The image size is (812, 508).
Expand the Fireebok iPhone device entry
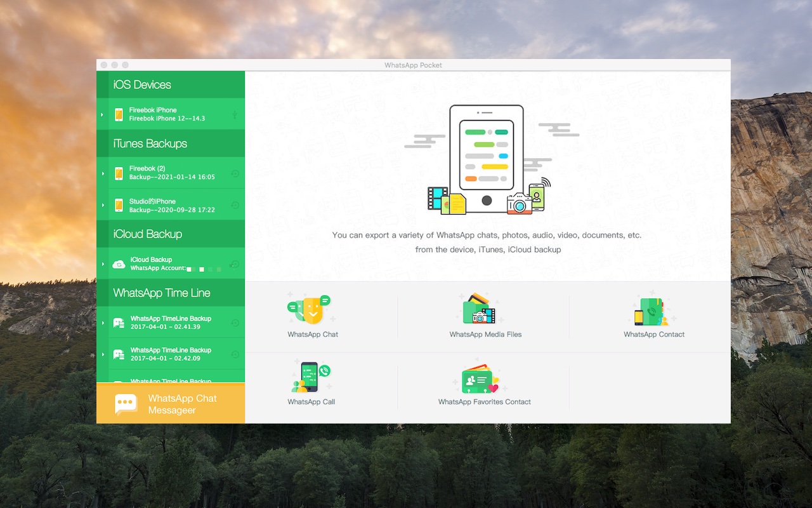point(102,114)
